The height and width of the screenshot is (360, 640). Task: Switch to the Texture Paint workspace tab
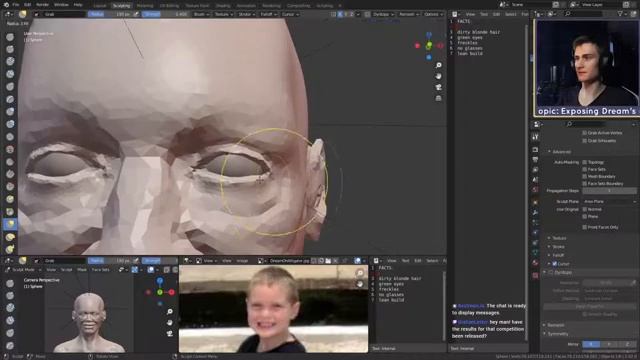coord(197,6)
